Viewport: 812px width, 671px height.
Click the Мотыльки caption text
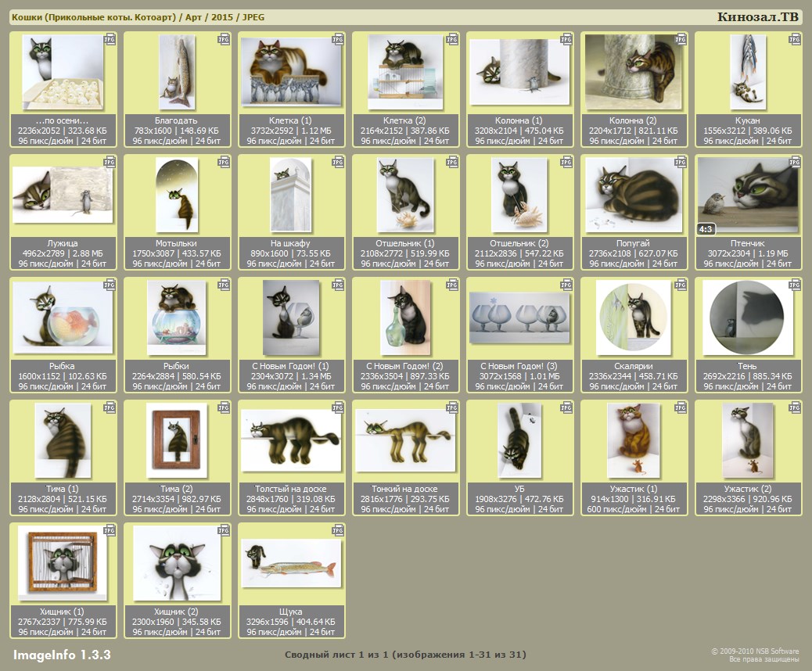pyautogui.click(x=177, y=243)
